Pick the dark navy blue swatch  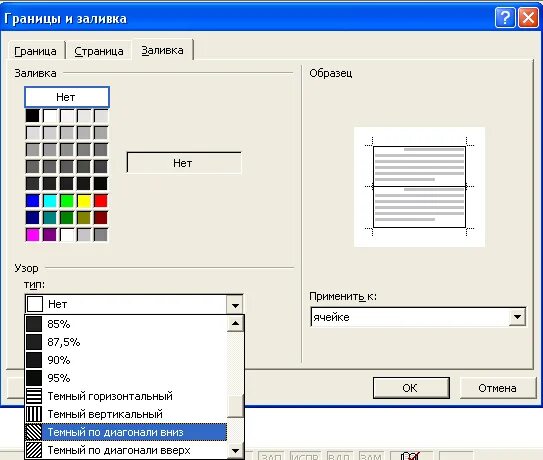[33, 218]
